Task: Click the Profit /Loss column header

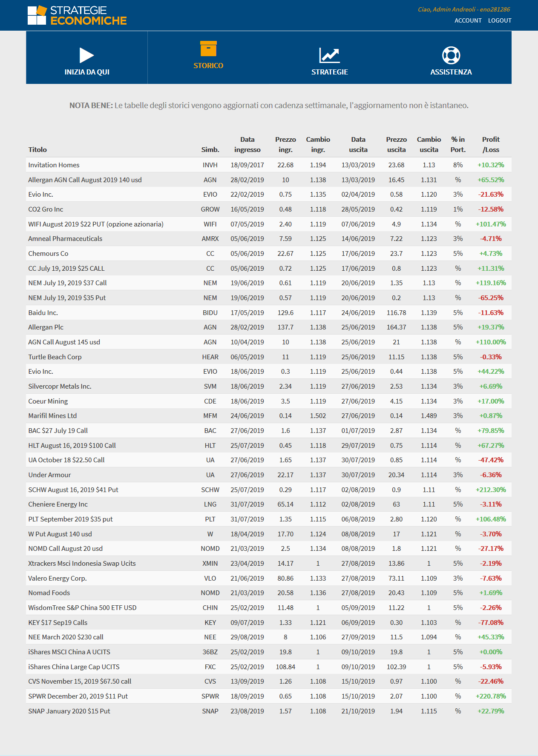Action: pos(491,144)
